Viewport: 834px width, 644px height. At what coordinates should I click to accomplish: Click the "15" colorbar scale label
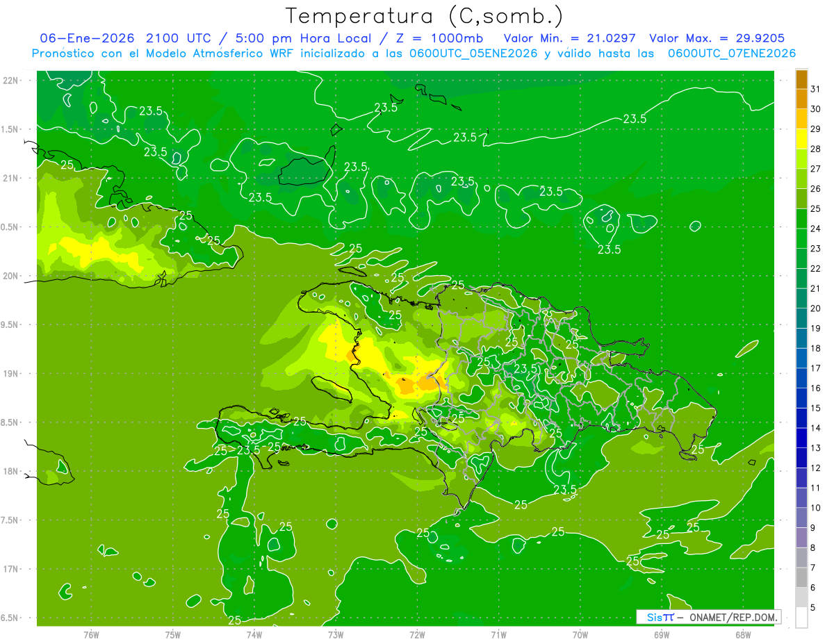click(x=816, y=408)
